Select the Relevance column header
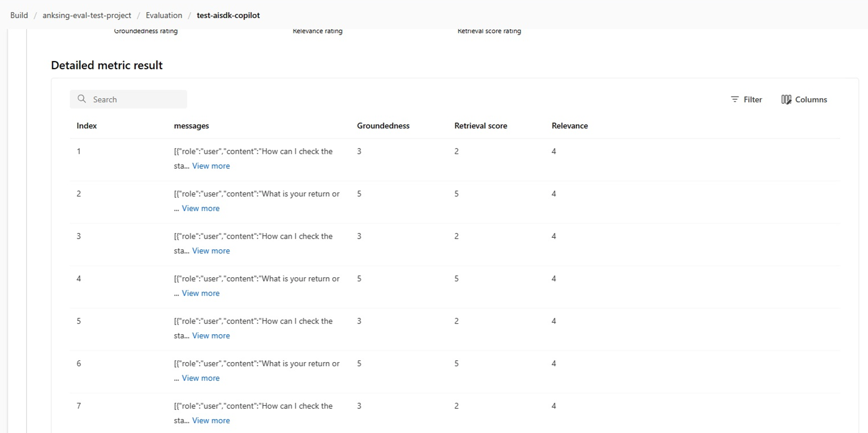The height and width of the screenshot is (433, 868). (x=570, y=126)
